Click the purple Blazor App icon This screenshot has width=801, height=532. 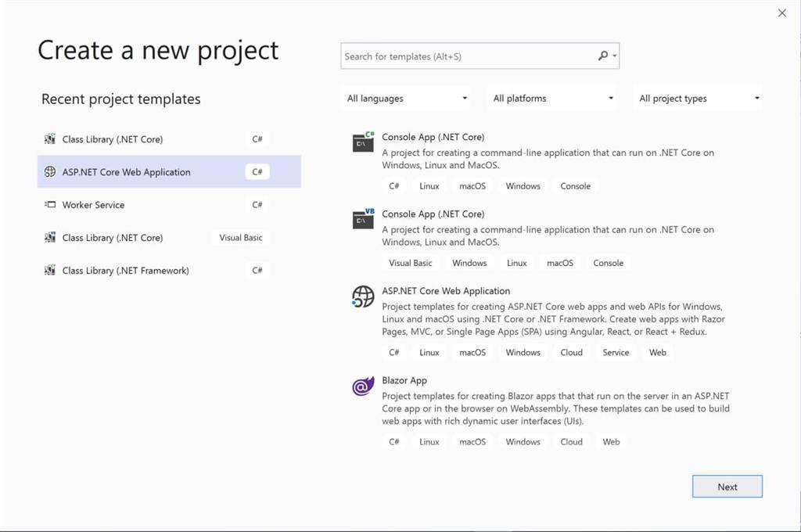click(x=363, y=386)
